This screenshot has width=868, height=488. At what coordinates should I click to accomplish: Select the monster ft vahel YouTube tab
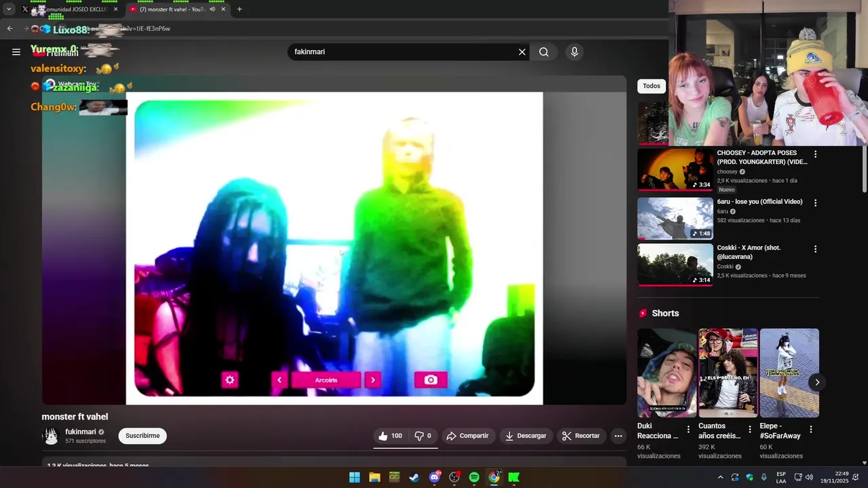(178, 9)
